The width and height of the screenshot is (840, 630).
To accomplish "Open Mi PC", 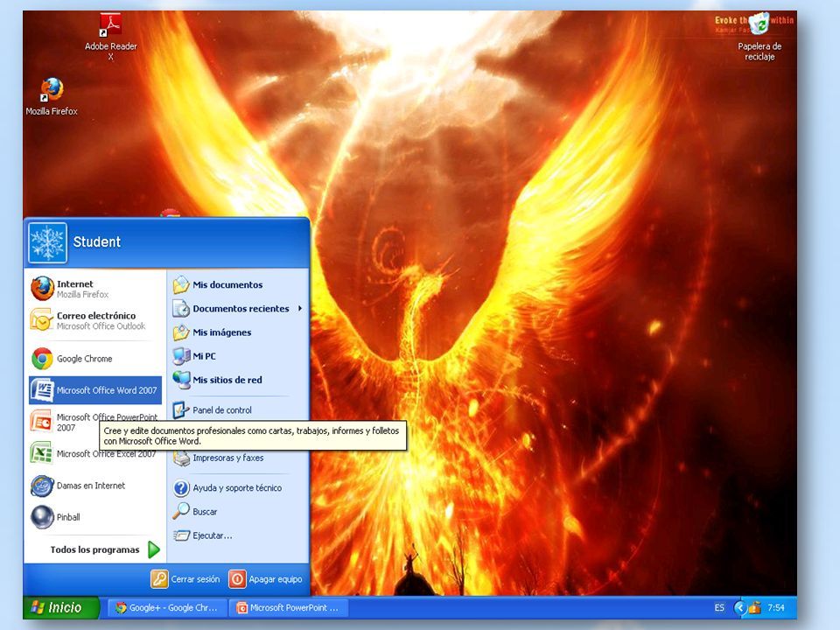I will (x=237, y=356).
